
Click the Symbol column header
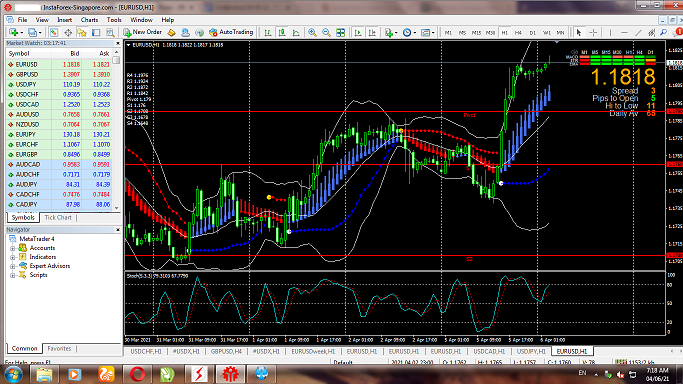29,54
